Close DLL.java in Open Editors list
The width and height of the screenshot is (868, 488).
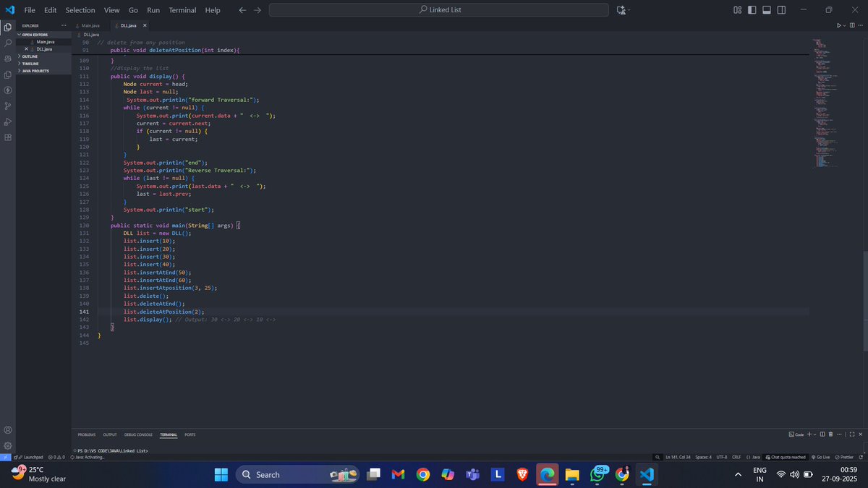pyautogui.click(x=27, y=49)
